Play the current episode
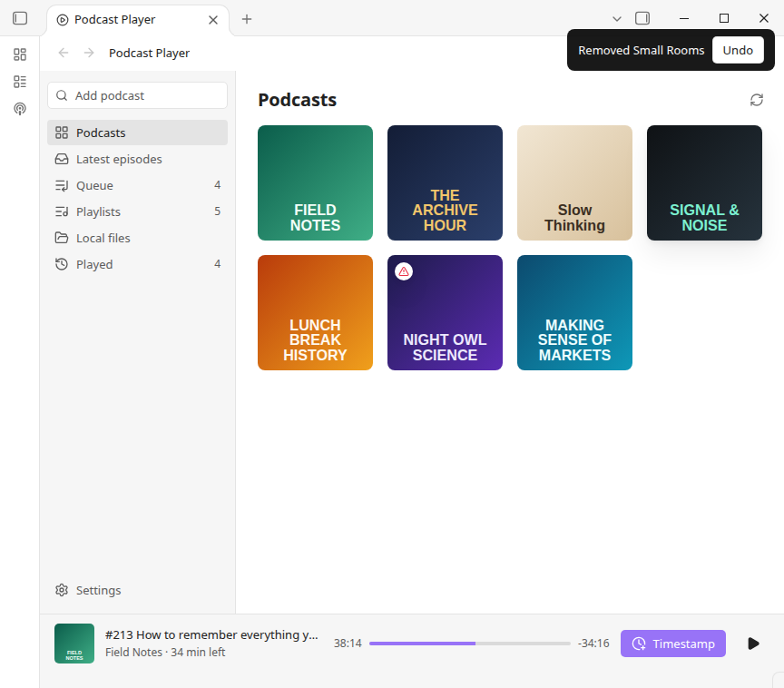 [753, 644]
